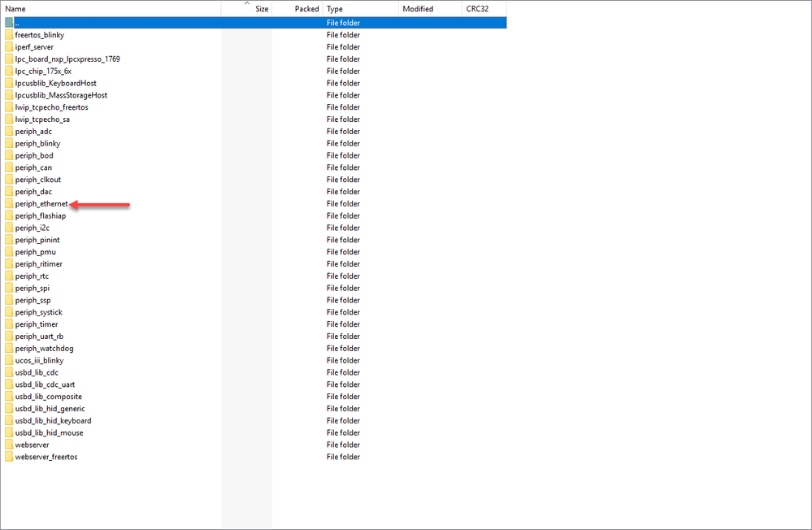Viewport: 812px width, 530px height.
Task: Select the periph_ssp folder name
Action: (x=33, y=300)
